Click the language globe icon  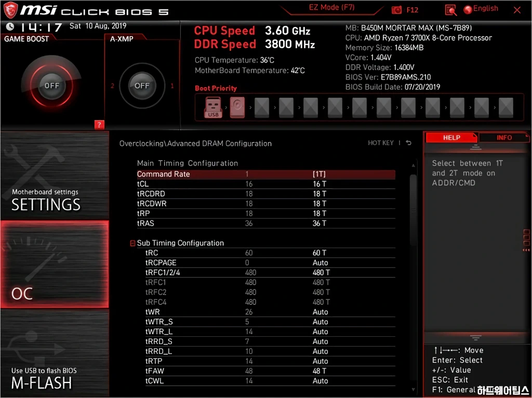[x=468, y=9]
